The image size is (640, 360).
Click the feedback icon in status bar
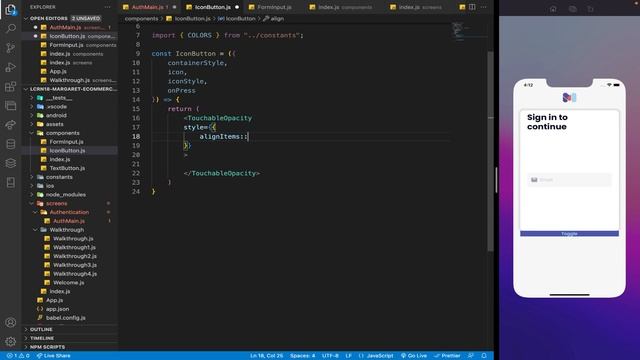point(471,356)
